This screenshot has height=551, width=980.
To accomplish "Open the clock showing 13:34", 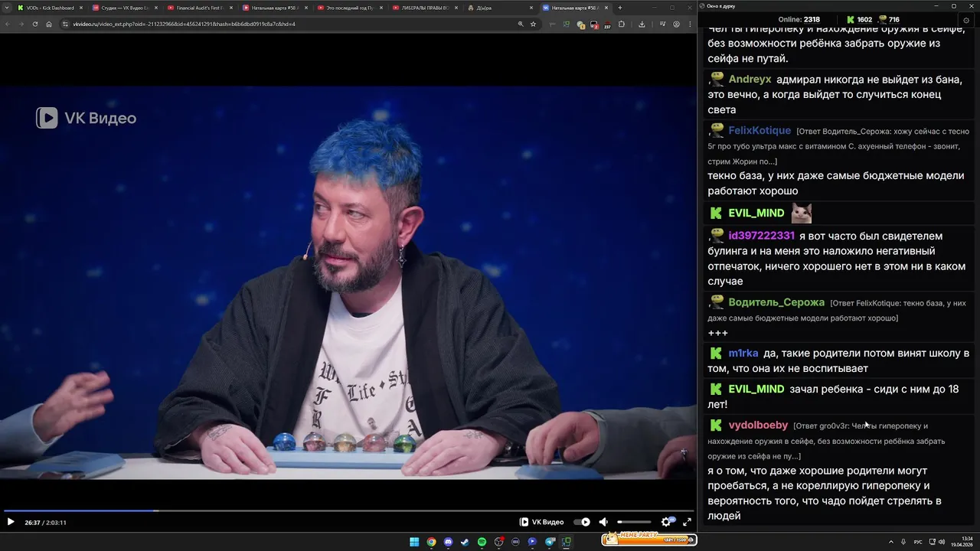I will coord(962,542).
